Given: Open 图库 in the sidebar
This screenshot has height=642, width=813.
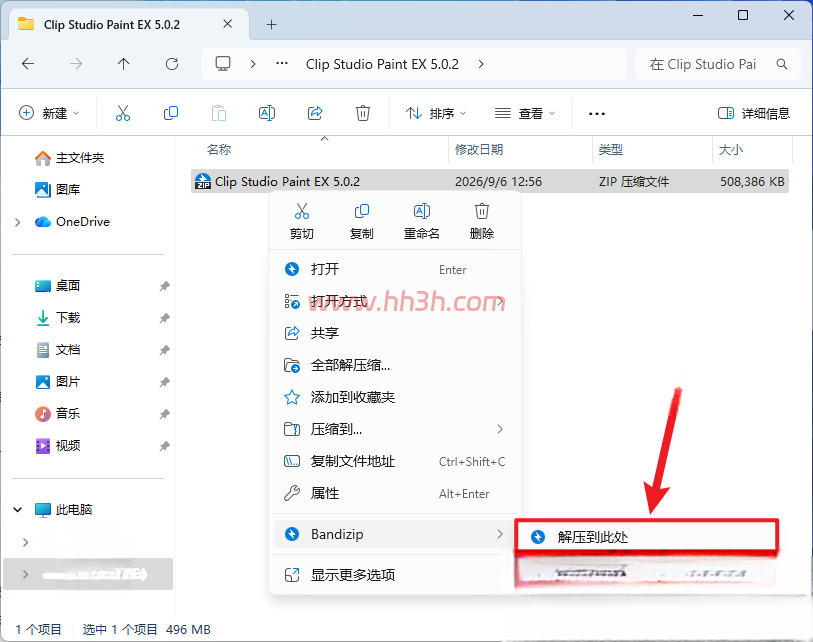Looking at the screenshot, I should tap(57, 190).
